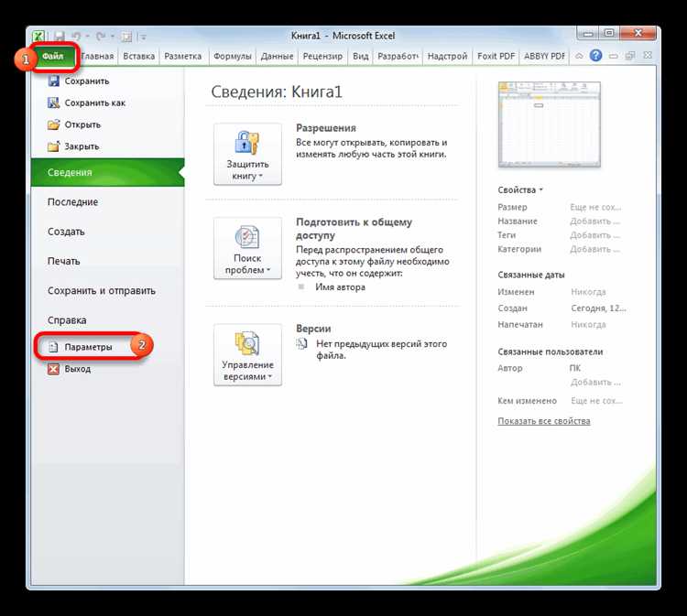Minimize the workbook window via ribbon-row icon

pos(614,56)
